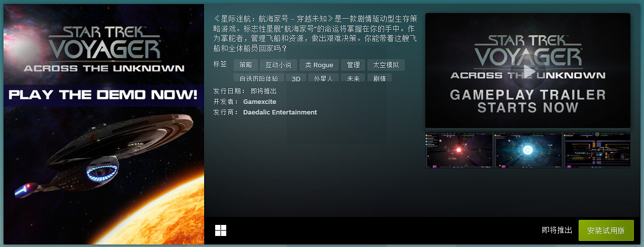Screen dimensions: 644x247
Task: Click the Windows platform icon
Action: click(x=221, y=230)
